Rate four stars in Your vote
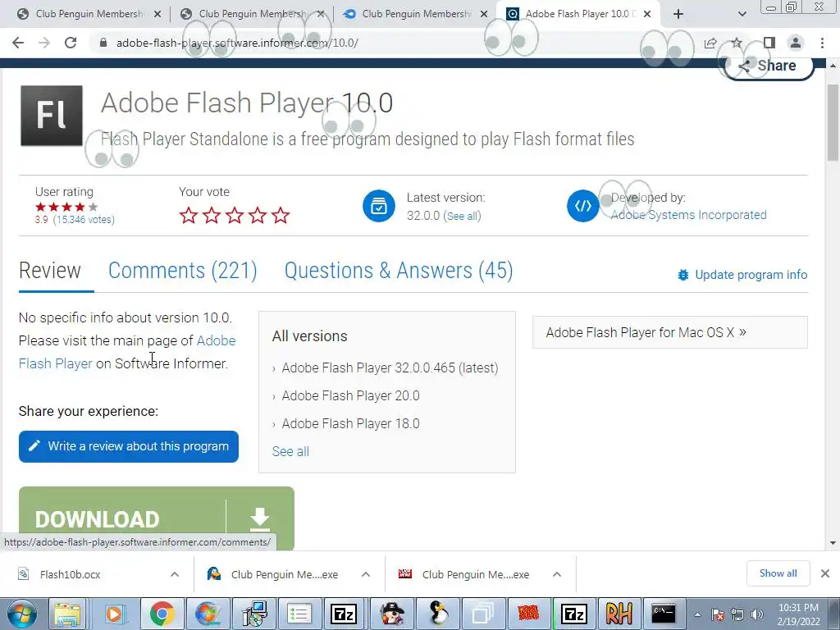 pyautogui.click(x=258, y=216)
